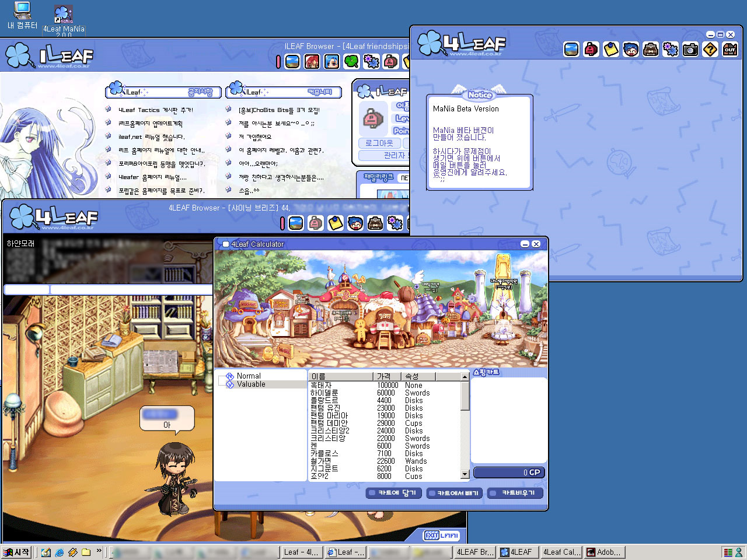Viewport: 747px width, 560px height.
Task: Click 카트에 담기 add to cart button
Action: 393,493
